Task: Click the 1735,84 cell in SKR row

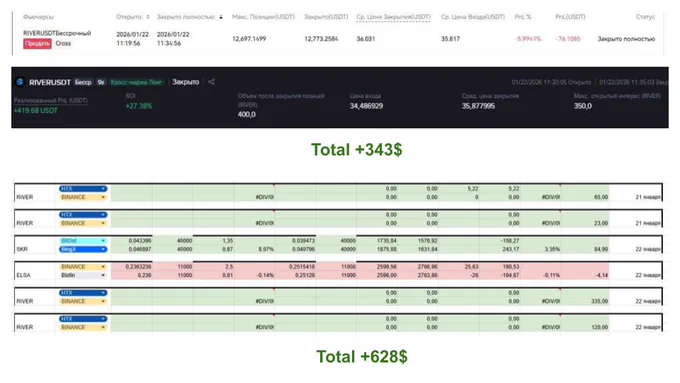Action: pyautogui.click(x=386, y=241)
